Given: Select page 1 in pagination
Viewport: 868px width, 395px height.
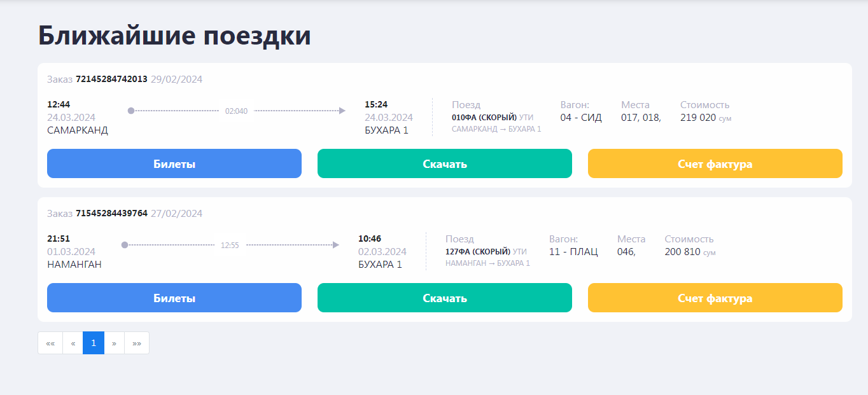Looking at the screenshot, I should pos(94,343).
